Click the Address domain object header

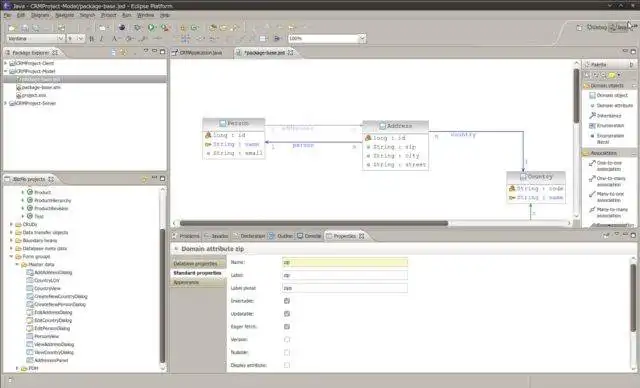[x=396, y=126]
